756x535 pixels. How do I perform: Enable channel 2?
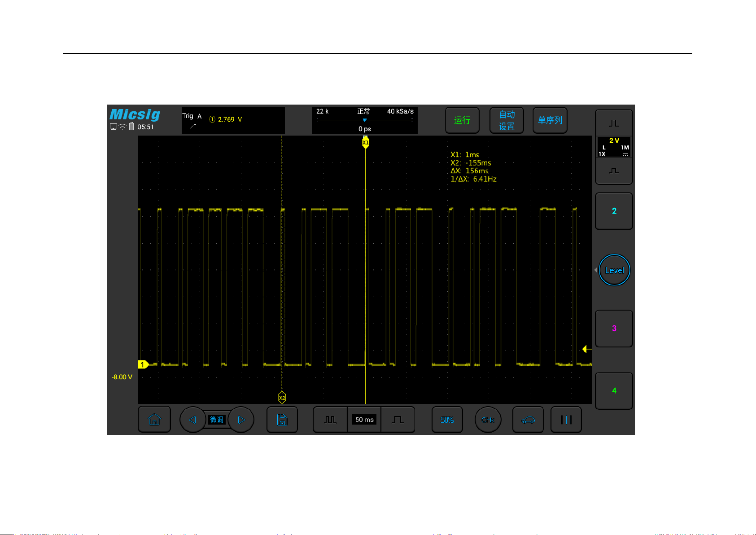(x=614, y=211)
